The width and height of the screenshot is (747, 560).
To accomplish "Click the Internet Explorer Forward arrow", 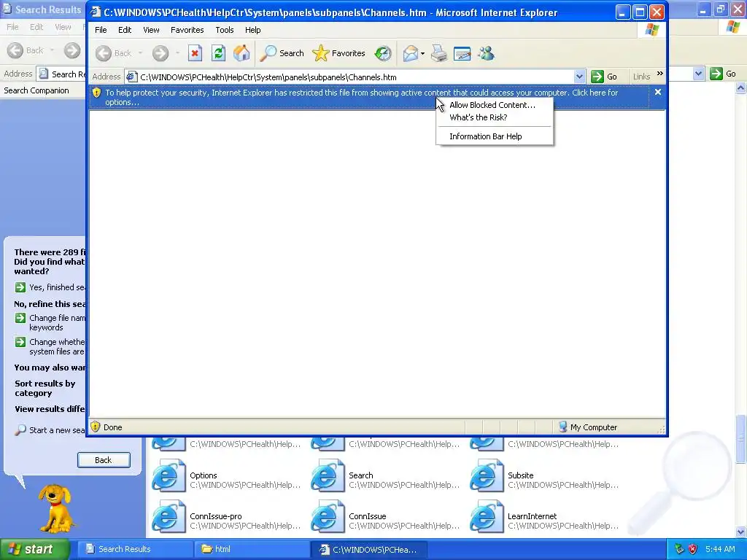I will [x=160, y=53].
